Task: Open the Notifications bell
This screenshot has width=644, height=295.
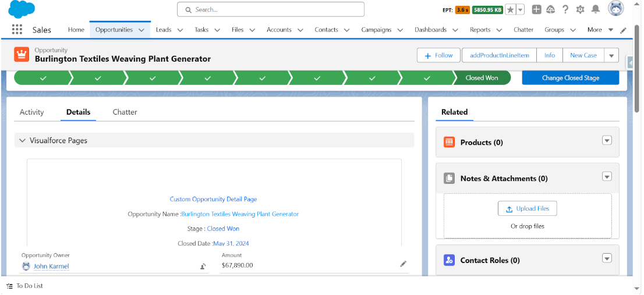Action: click(595, 9)
